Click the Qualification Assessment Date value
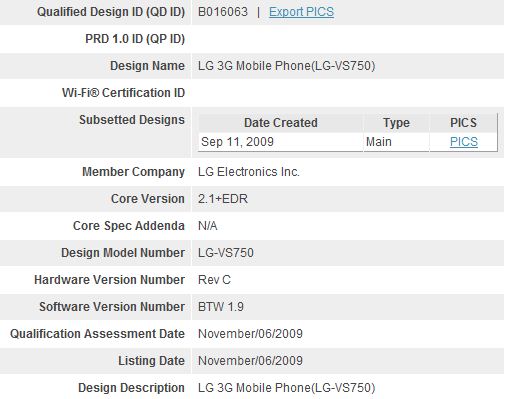505x399 pixels. click(250, 334)
